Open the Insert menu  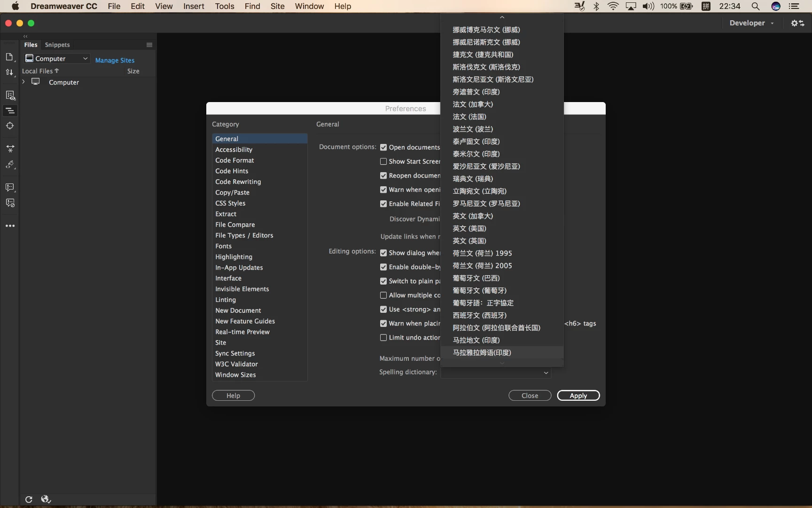[194, 6]
